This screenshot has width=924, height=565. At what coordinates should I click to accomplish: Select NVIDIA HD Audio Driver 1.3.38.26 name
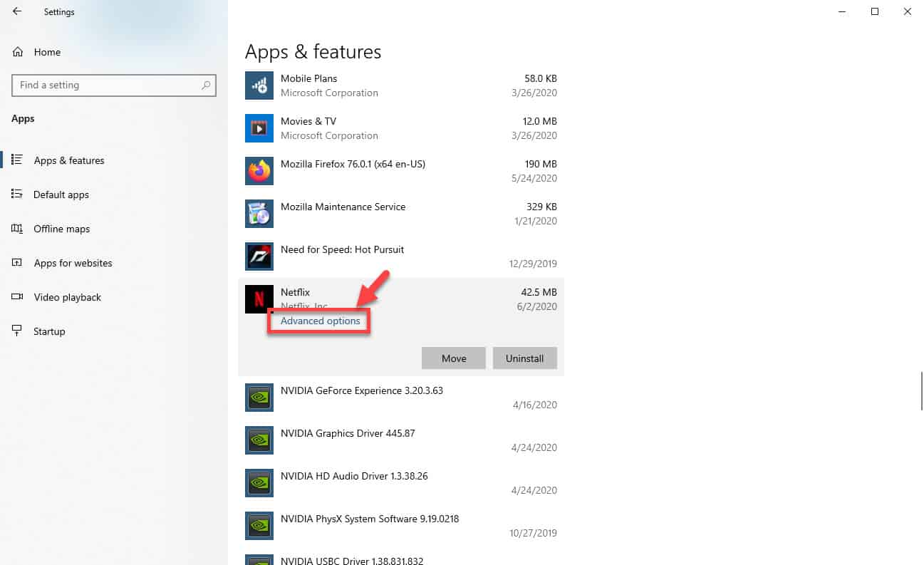[354, 476]
